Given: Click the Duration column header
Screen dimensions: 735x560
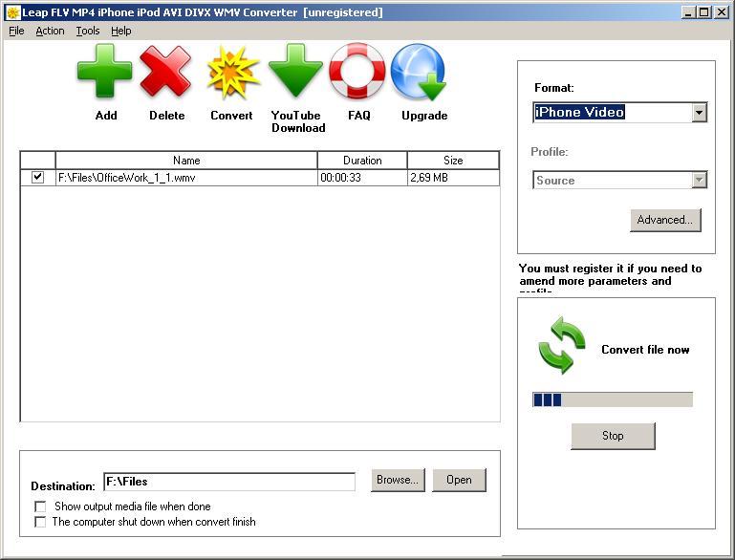Looking at the screenshot, I should point(362,161).
